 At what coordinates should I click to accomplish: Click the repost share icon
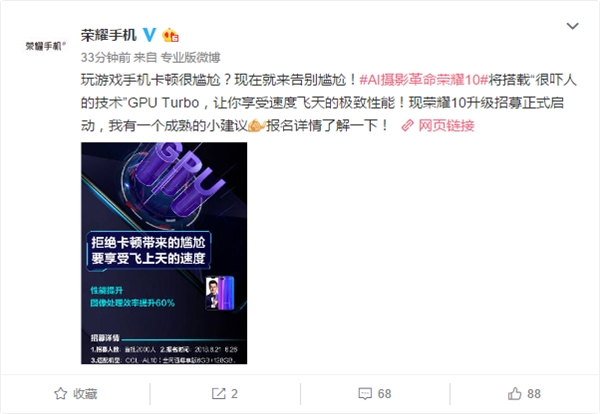tap(218, 394)
